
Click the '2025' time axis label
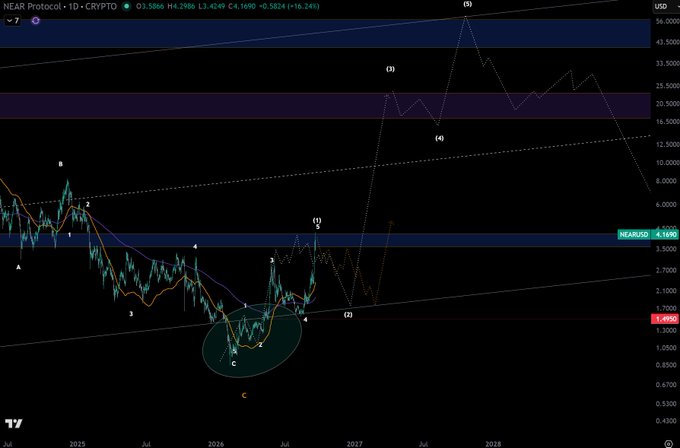[x=78, y=444]
